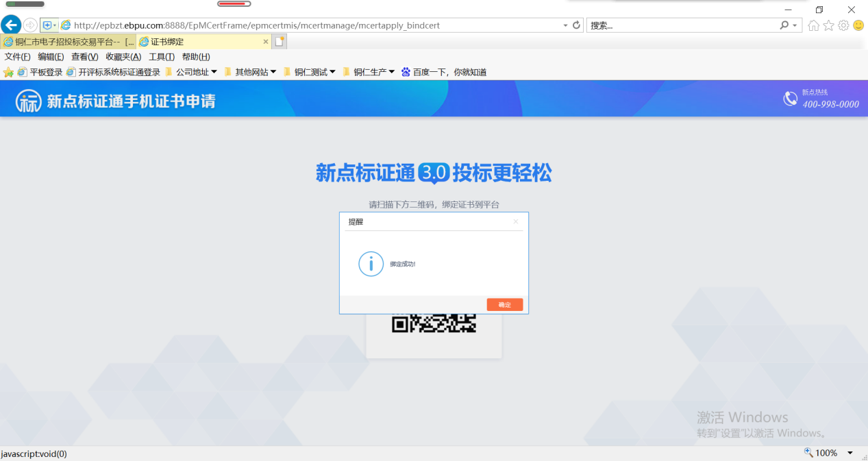The width and height of the screenshot is (868, 461).
Task: Open the browser Home page icon
Action: (x=813, y=25)
